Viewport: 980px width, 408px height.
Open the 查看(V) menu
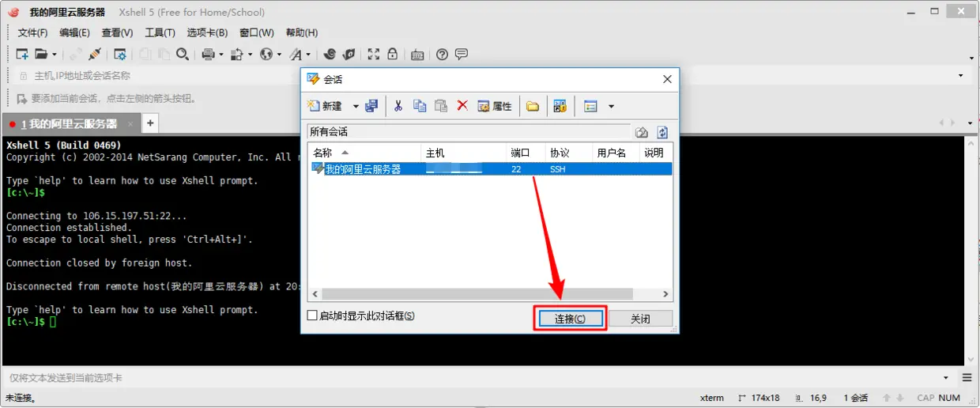point(117,32)
